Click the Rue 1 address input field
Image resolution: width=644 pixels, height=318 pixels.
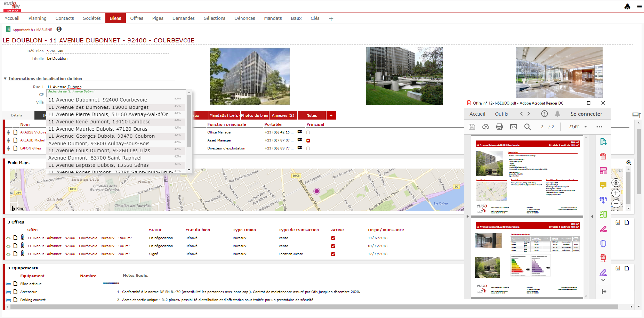(x=108, y=87)
